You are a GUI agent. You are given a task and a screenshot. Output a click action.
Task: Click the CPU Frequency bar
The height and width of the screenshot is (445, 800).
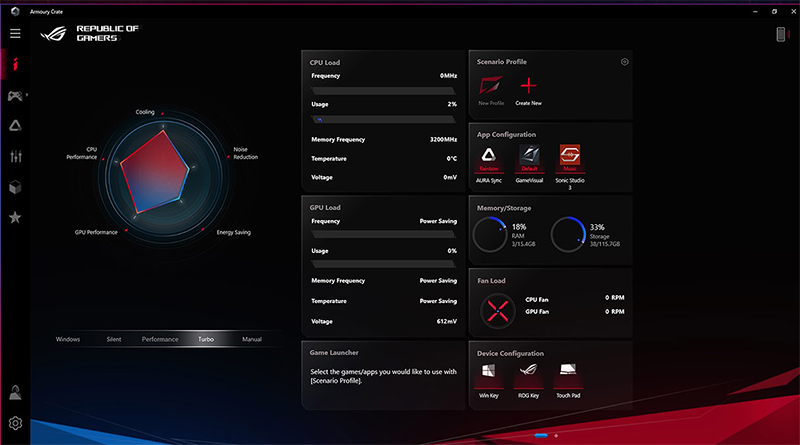tap(383, 91)
